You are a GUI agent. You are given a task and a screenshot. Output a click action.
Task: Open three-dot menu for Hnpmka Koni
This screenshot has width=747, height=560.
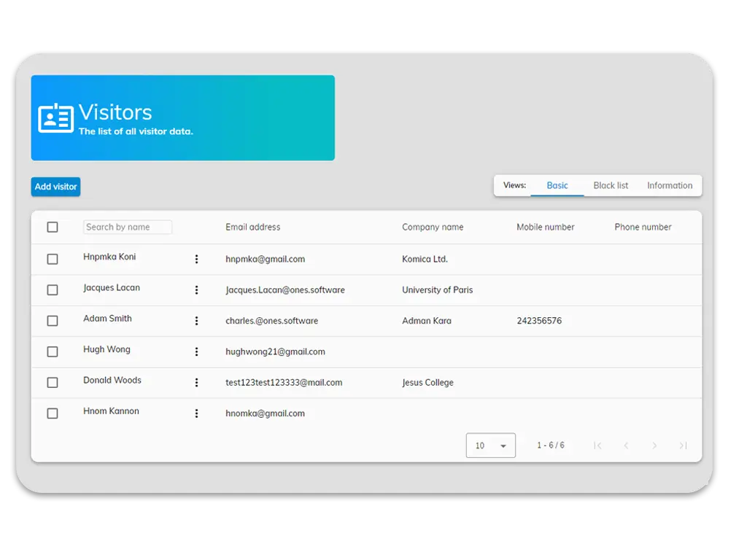point(196,259)
